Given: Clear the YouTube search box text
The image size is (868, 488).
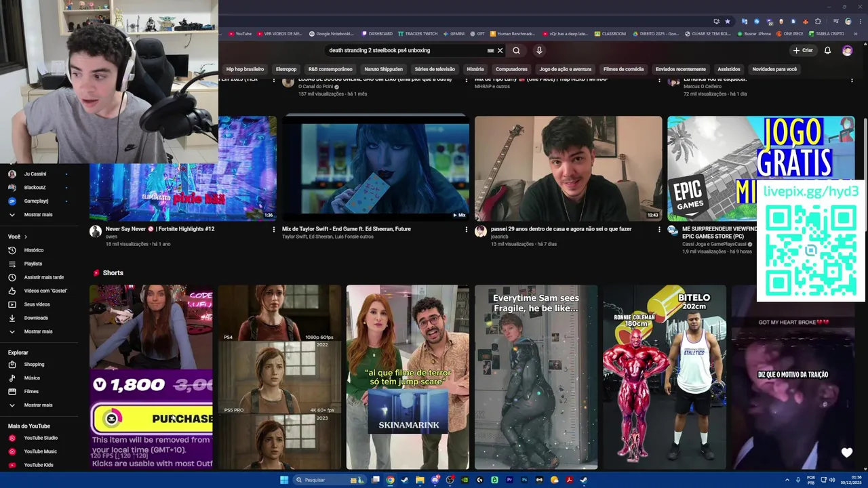Looking at the screenshot, I should coord(500,50).
